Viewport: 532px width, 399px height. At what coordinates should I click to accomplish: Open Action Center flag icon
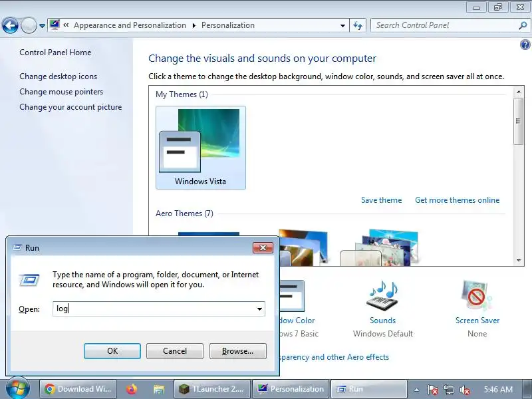pos(432,390)
